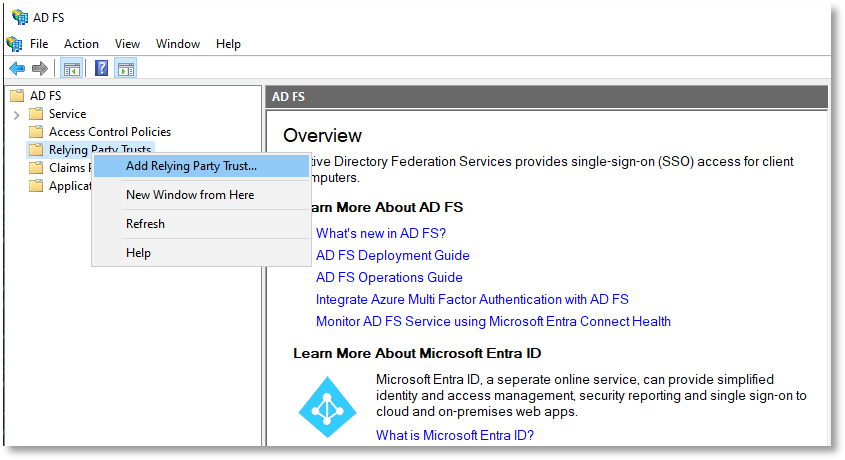Click the Microsoft Entra ID diamond logo
This screenshot has width=845, height=460.
click(x=328, y=407)
